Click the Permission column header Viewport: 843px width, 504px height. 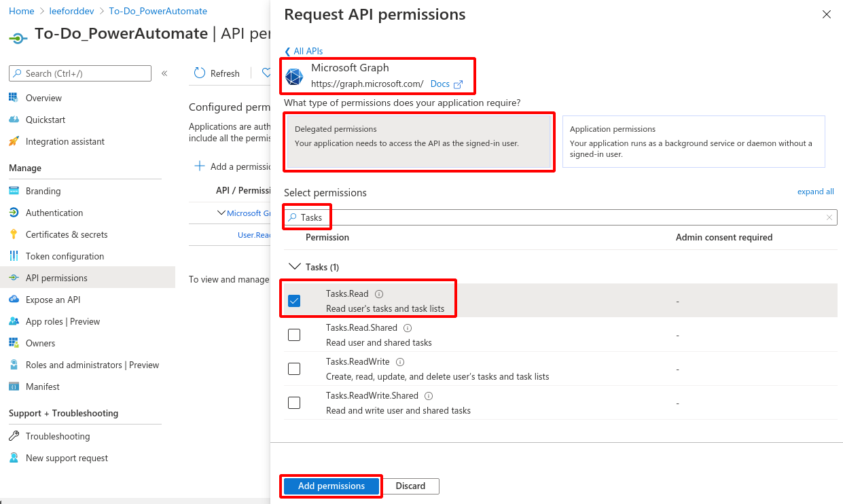[327, 237]
